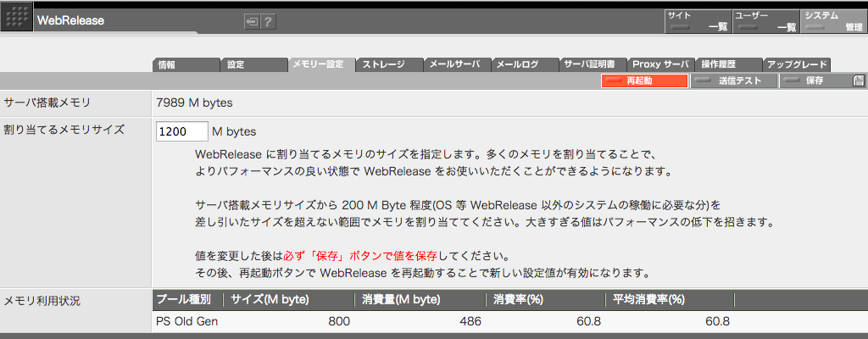Open the メールログ tab
Screen dimensions: 868x339
click(x=526, y=64)
